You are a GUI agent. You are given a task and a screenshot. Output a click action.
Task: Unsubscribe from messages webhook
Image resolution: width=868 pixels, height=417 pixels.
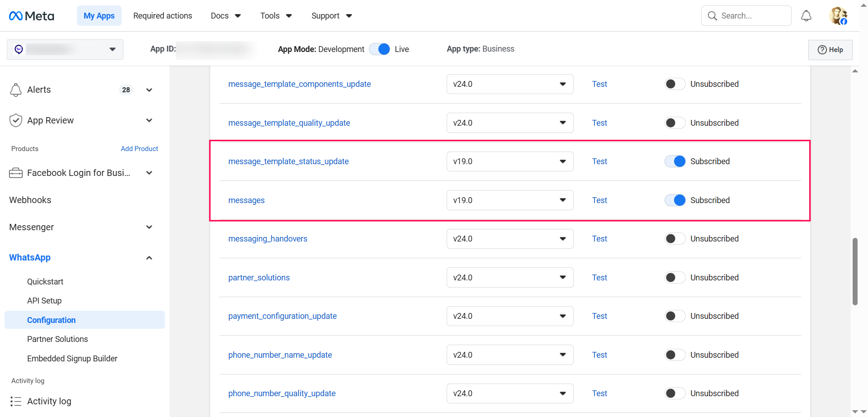coord(675,200)
